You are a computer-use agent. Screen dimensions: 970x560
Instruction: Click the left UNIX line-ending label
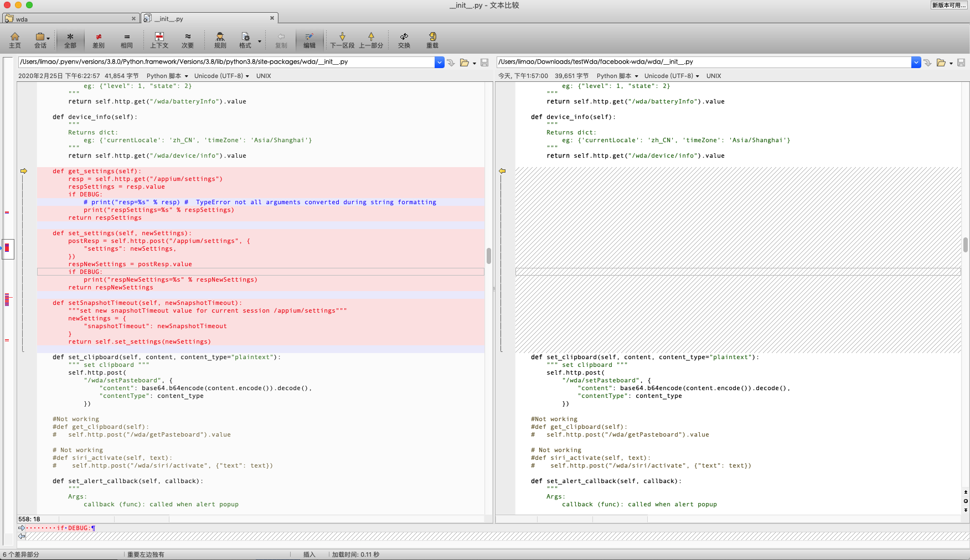(264, 76)
